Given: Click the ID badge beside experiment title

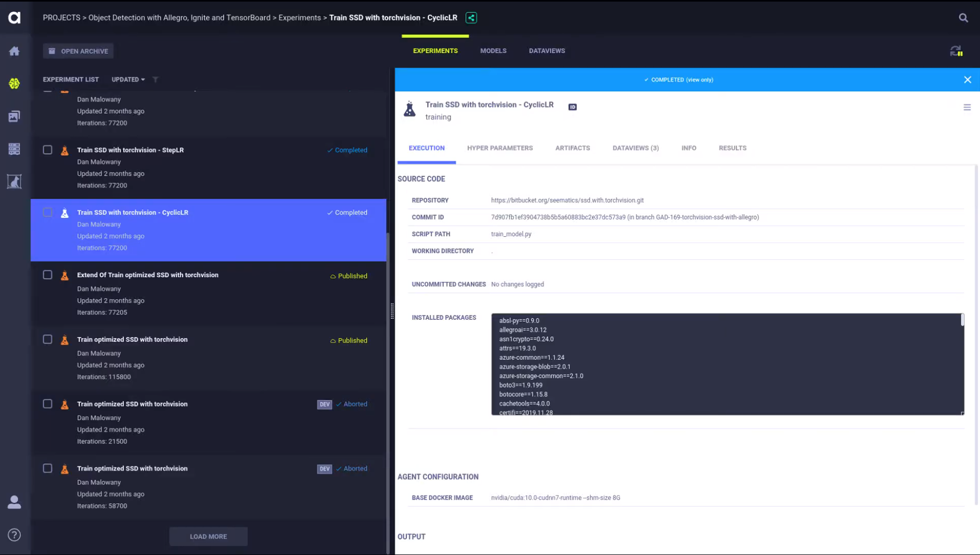Looking at the screenshot, I should (x=573, y=107).
